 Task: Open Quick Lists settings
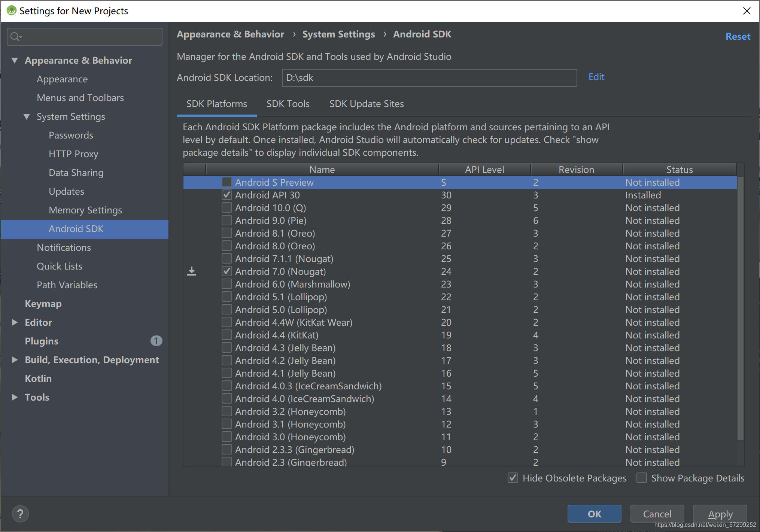59,266
